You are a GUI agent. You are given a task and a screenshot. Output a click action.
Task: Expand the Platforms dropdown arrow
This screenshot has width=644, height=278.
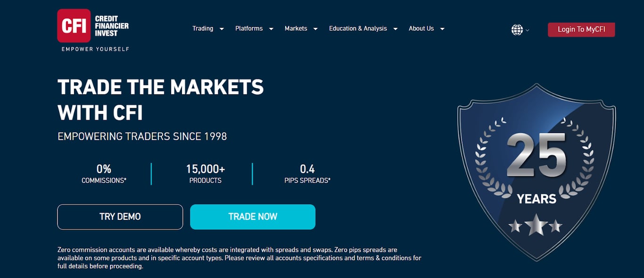click(x=271, y=29)
